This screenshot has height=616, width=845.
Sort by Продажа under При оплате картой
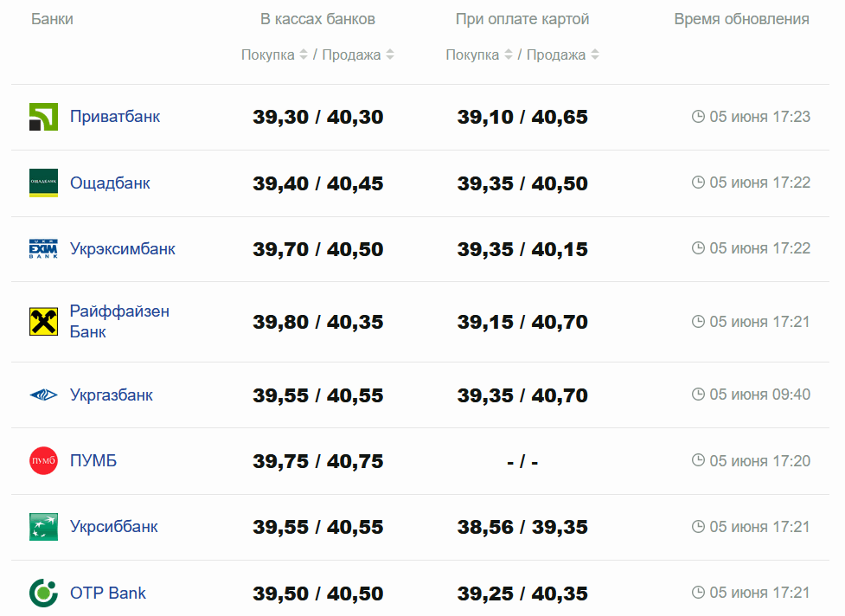point(562,55)
